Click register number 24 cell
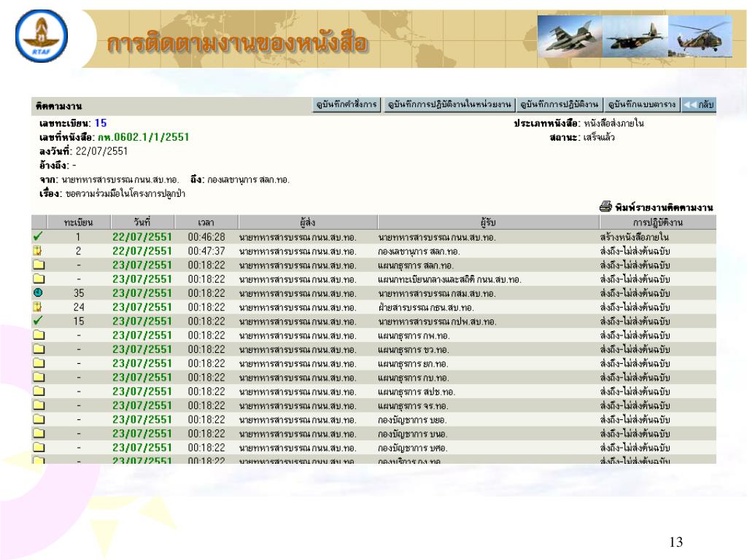This screenshot has height=560, width=747. pos(79,307)
